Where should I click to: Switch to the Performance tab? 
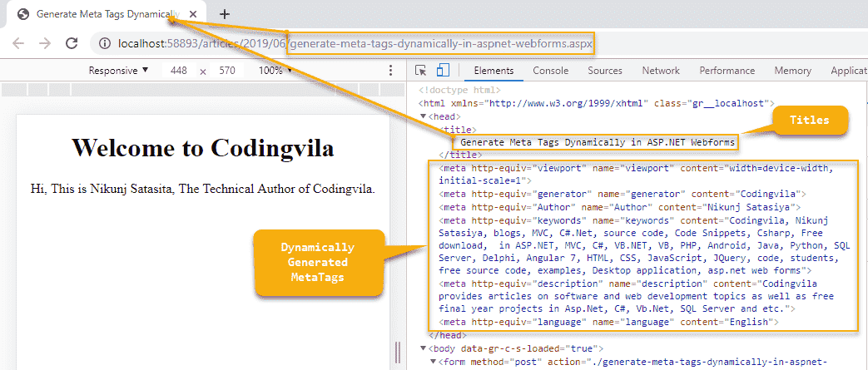tap(727, 70)
